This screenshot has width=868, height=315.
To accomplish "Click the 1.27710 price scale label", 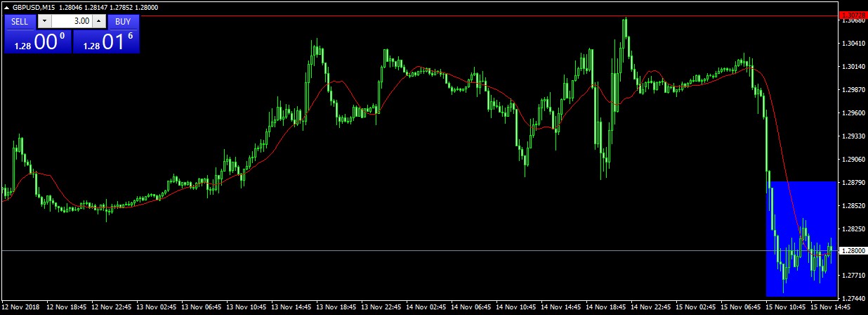I will click(852, 275).
